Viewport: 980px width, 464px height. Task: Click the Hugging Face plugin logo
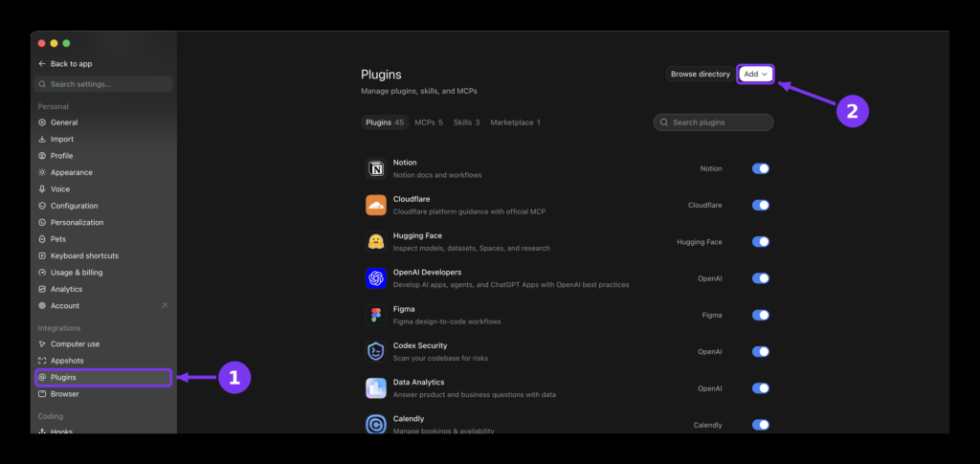click(x=375, y=242)
